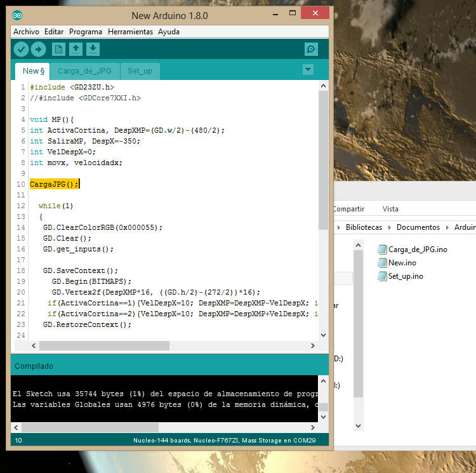Click Bibliotecas in Explorer address bar
Screen dimensions: 476x473
(364, 227)
